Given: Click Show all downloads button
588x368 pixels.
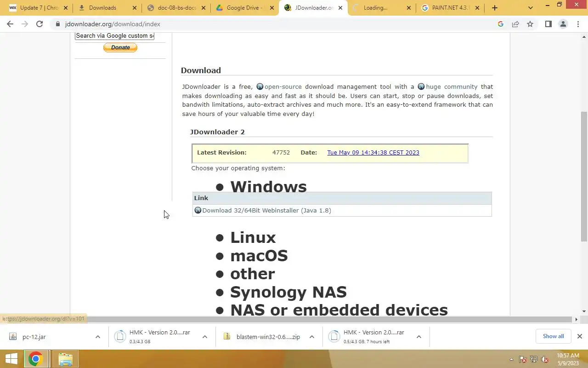Looking at the screenshot, I should pos(553,336).
